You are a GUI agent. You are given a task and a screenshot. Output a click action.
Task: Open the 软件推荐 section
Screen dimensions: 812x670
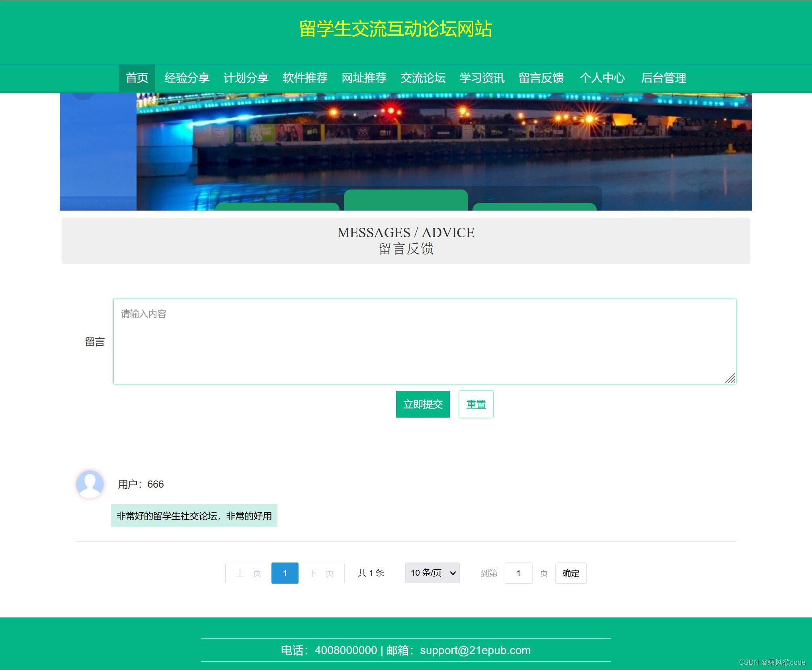click(305, 78)
